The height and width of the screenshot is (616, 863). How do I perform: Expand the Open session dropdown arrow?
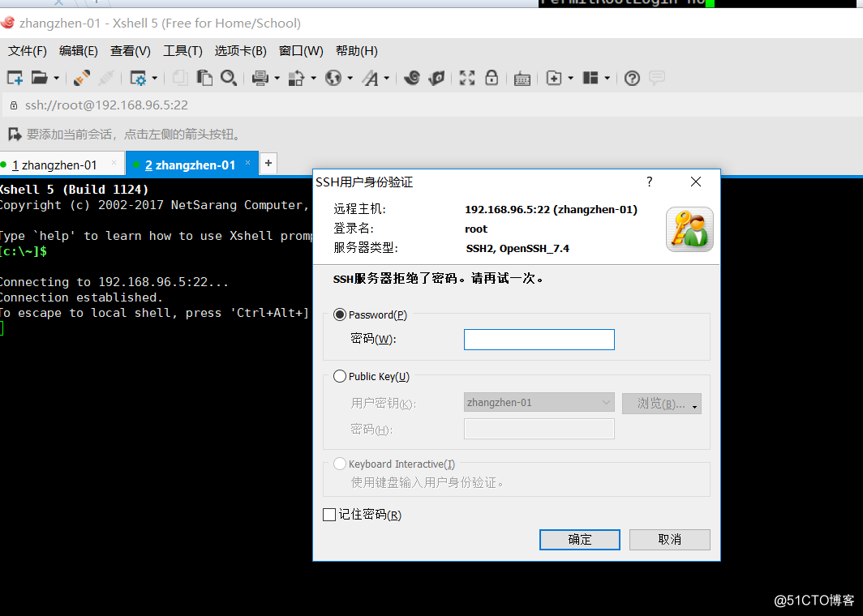point(56,78)
